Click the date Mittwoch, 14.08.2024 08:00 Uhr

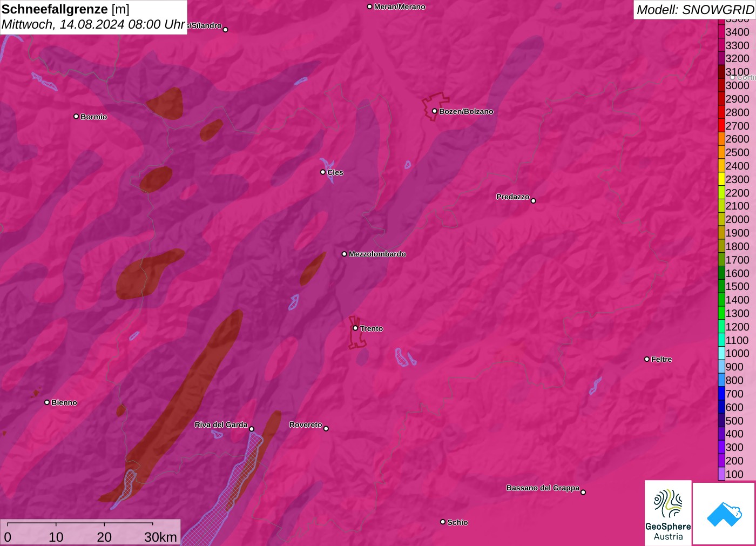[93, 24]
